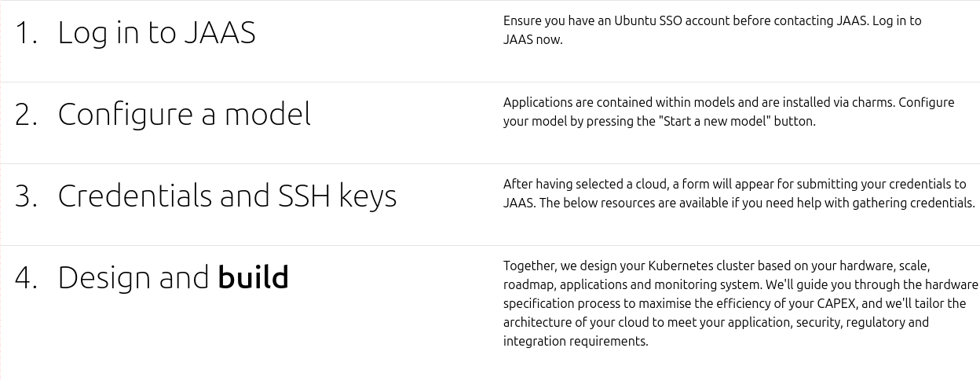Click the step number "3."
980x381 pixels.
(26, 196)
